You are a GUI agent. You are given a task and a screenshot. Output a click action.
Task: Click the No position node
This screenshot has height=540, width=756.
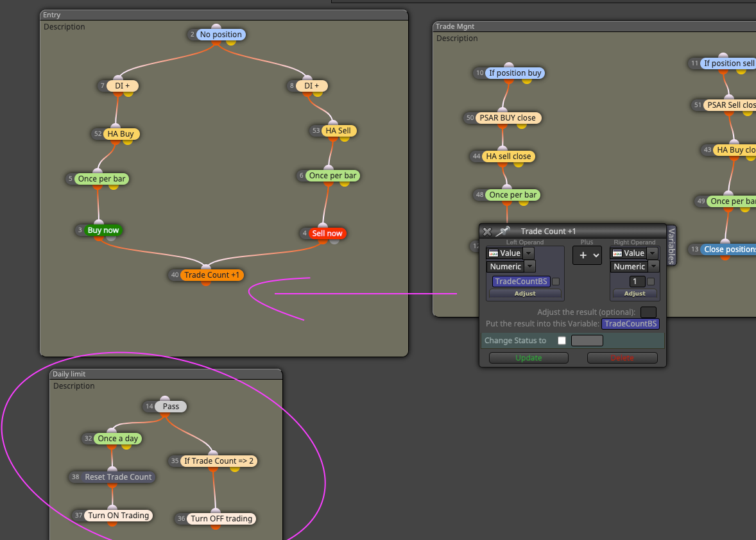(x=220, y=34)
